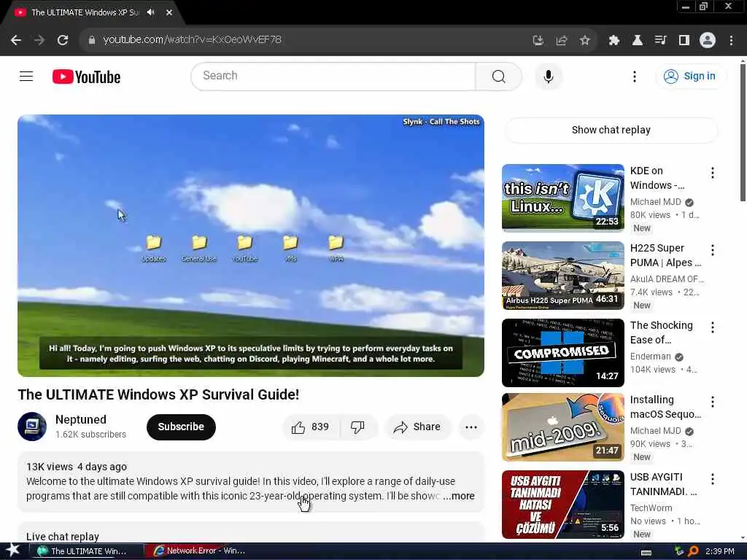The height and width of the screenshot is (560, 747).
Task: Click the Live chat replay heading
Action: pyautogui.click(x=63, y=536)
